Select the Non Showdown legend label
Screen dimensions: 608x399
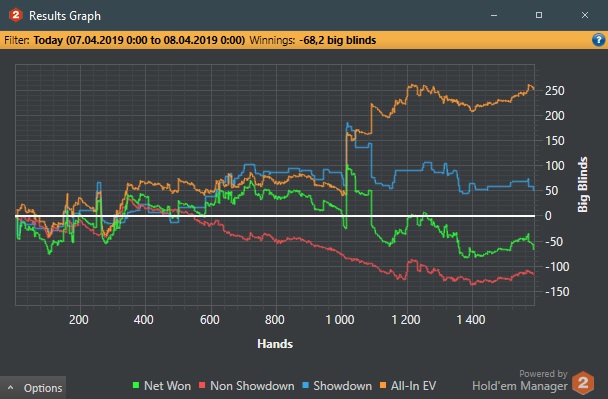[x=252, y=386]
